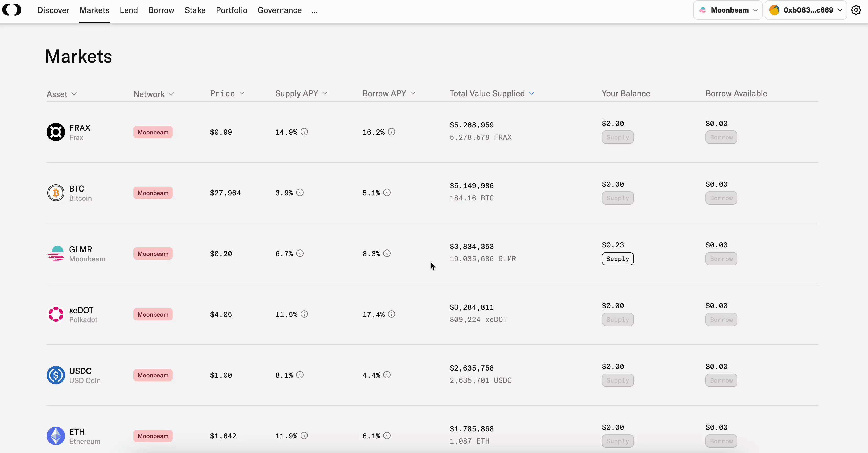
Task: Click Borrow button for BTC
Action: [721, 198]
